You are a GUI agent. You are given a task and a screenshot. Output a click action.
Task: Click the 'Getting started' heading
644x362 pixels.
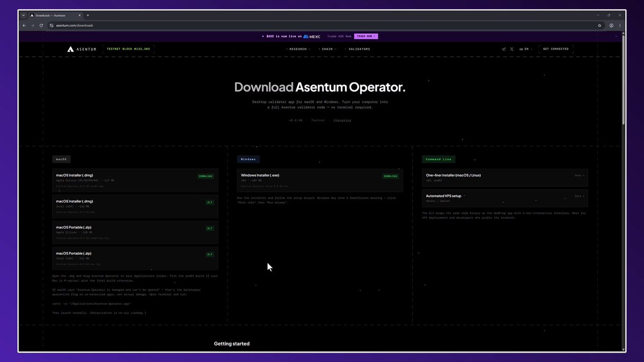coord(232,344)
